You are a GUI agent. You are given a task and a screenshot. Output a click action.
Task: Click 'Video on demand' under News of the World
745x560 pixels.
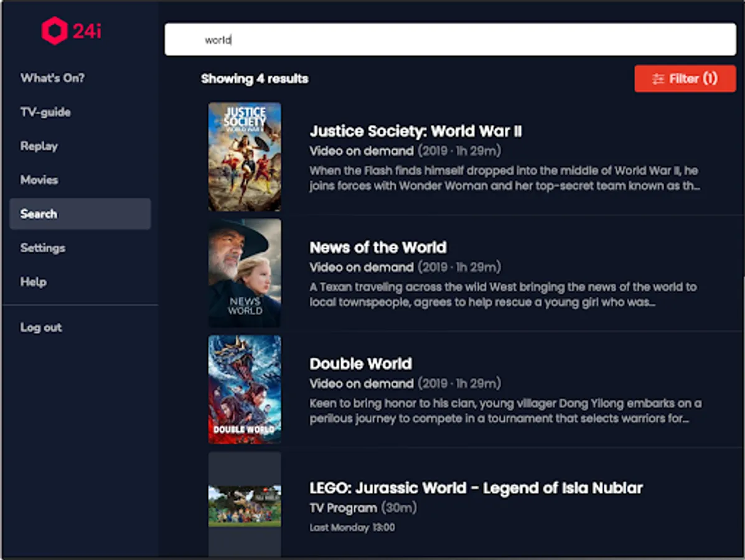[362, 268]
